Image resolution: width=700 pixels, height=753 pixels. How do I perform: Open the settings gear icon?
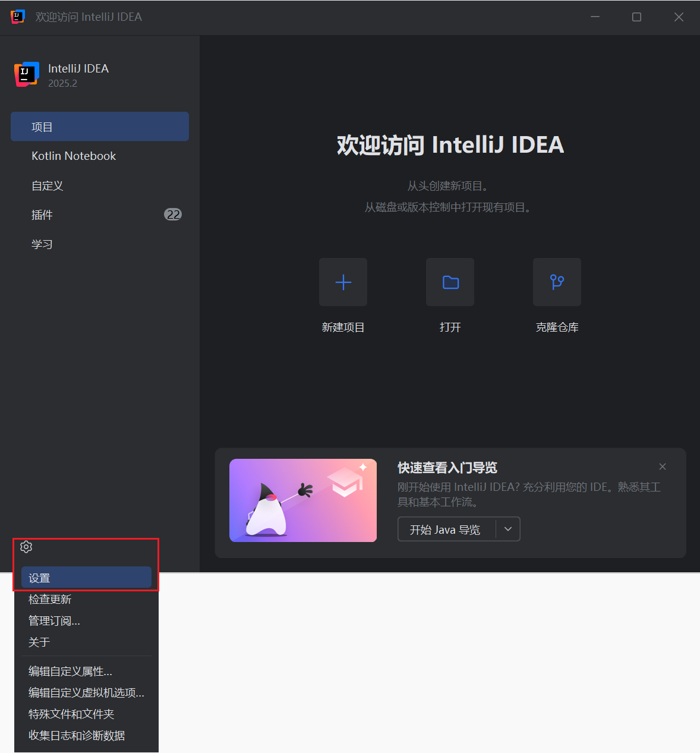tap(26, 547)
